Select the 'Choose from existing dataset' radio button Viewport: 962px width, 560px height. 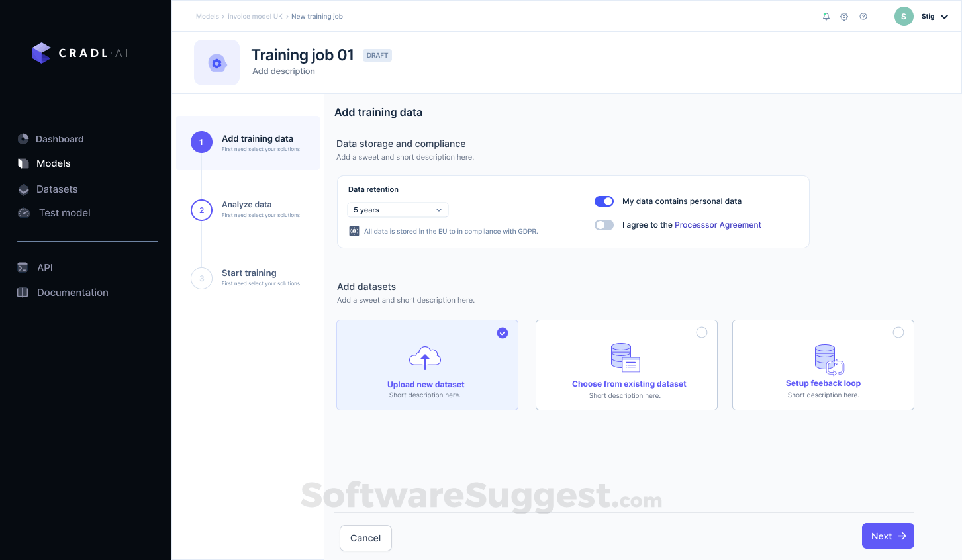point(702,332)
